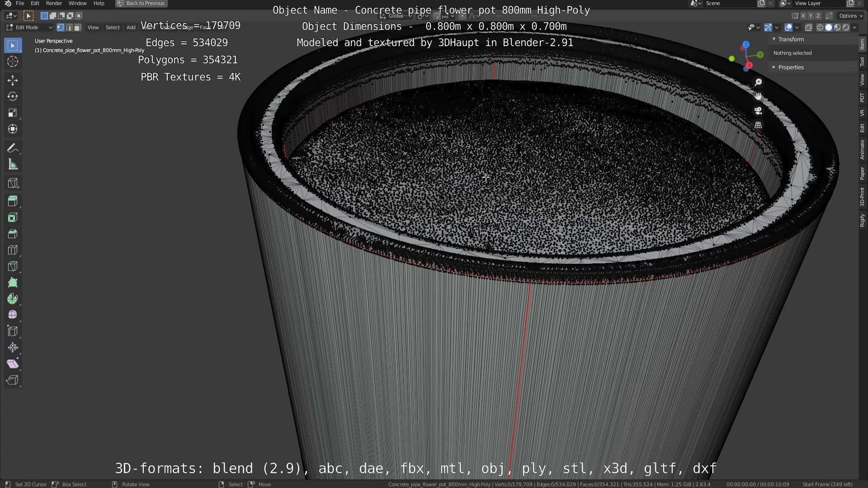Open the Scene browse dropdown
868x488 pixels.
click(696, 3)
